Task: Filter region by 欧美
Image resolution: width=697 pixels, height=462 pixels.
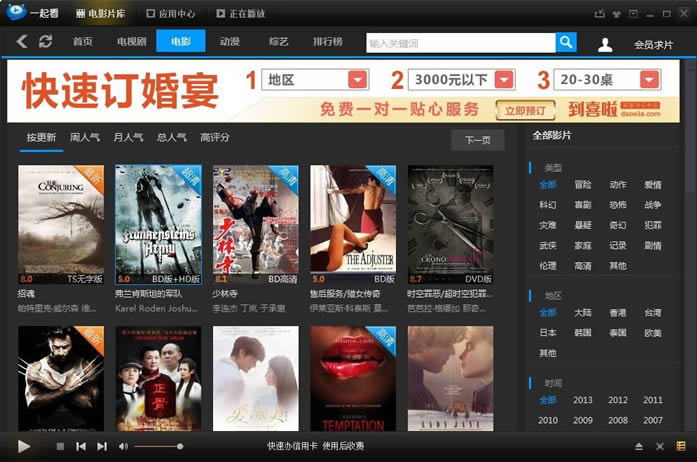Action: 653,333
